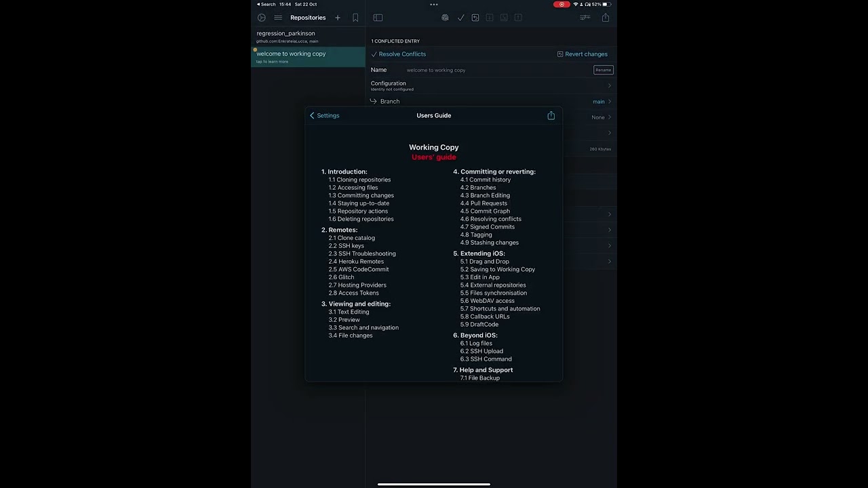Open 4.4 Pull Requests
The image size is (868, 488).
tap(484, 203)
